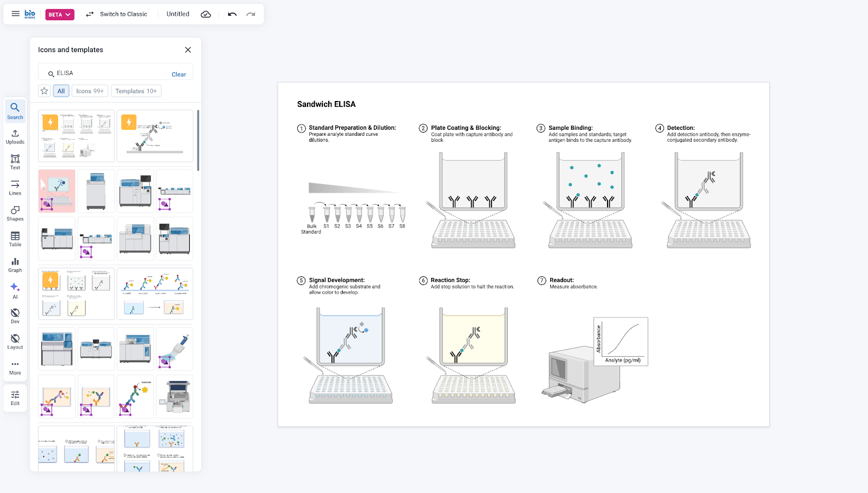Open the Uploads panel in sidebar
868x493 pixels.
click(x=15, y=136)
